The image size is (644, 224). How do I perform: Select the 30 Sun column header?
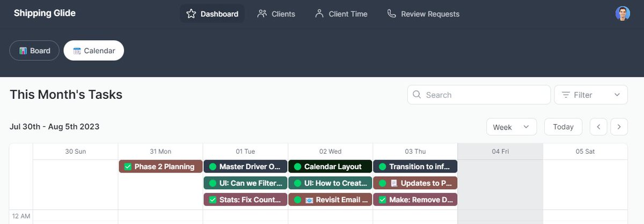click(x=76, y=151)
